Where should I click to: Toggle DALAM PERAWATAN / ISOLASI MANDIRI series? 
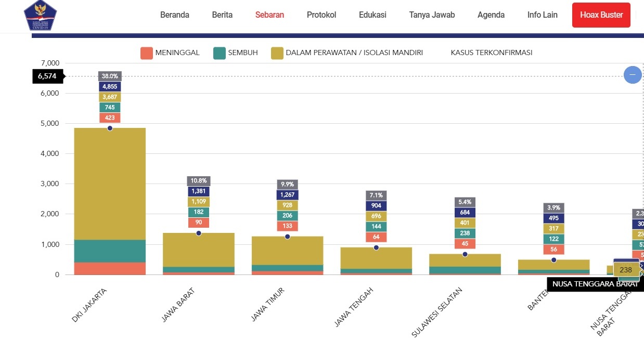[347, 53]
